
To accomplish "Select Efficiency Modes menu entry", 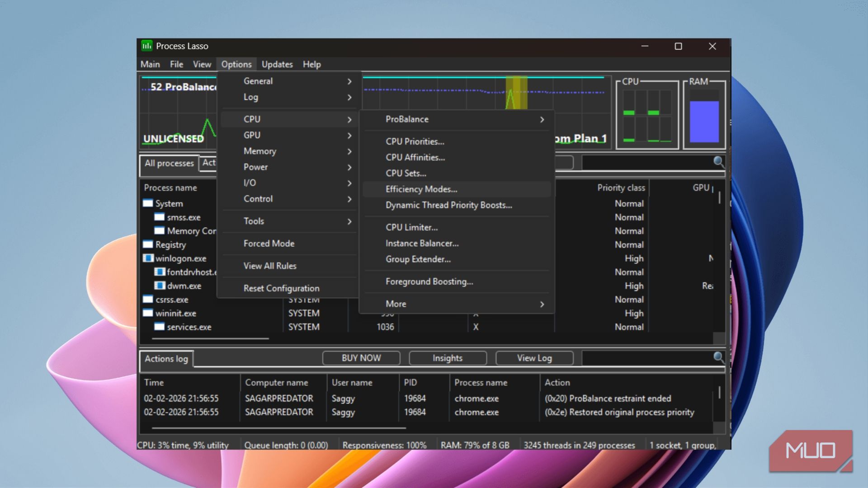I will coord(457,189).
